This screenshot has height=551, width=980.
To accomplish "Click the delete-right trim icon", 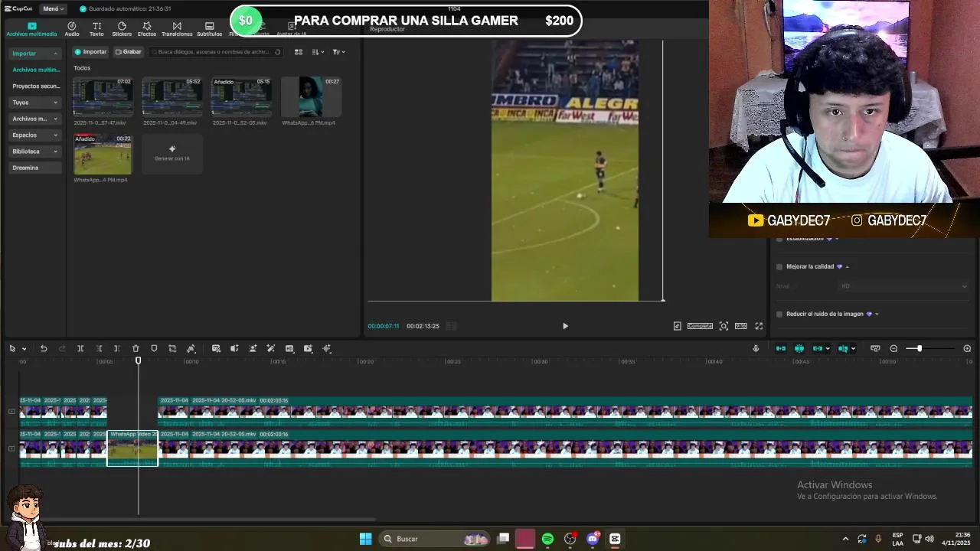I will click(x=116, y=349).
